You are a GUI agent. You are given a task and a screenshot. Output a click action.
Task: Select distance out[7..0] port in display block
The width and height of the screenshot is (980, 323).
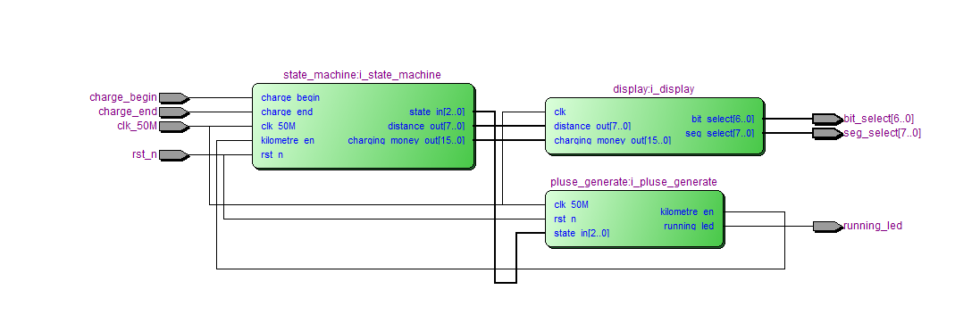pyautogui.click(x=592, y=126)
